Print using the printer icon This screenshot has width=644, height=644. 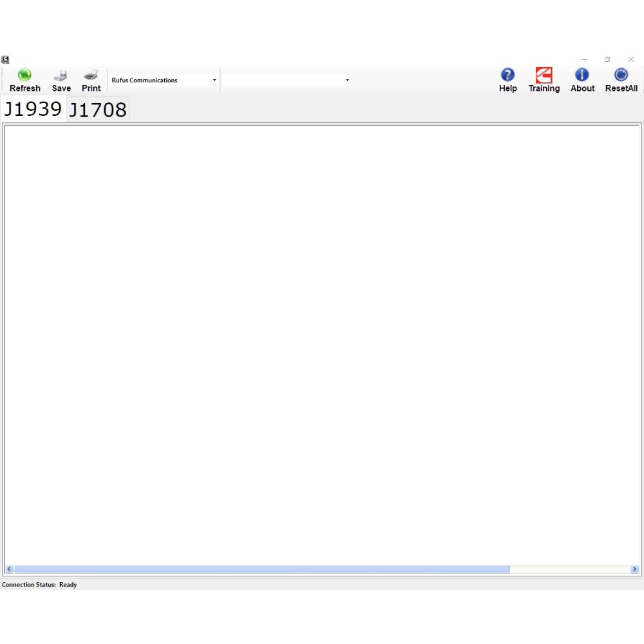click(x=91, y=75)
